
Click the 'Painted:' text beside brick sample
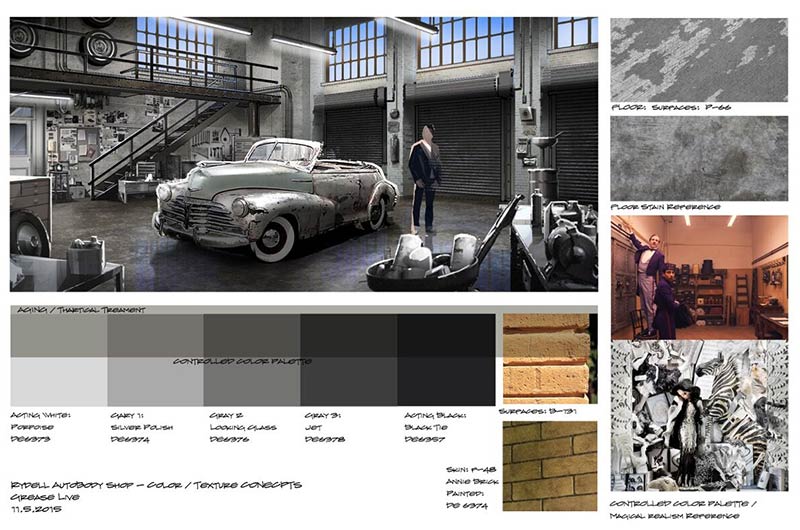[465, 493]
